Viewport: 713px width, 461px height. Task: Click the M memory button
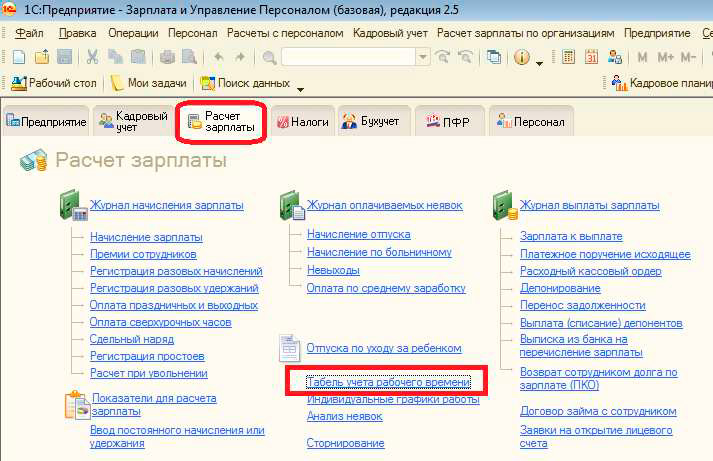coord(643,57)
